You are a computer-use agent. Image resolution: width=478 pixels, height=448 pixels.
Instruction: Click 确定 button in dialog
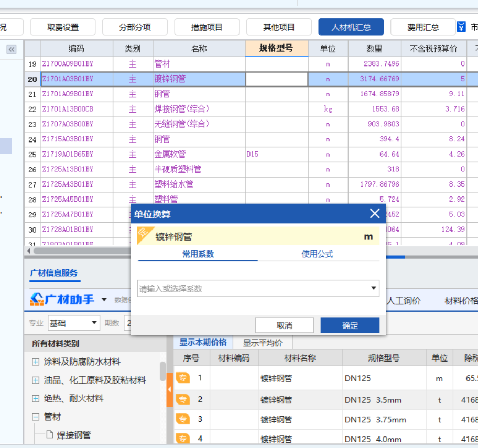click(x=350, y=325)
